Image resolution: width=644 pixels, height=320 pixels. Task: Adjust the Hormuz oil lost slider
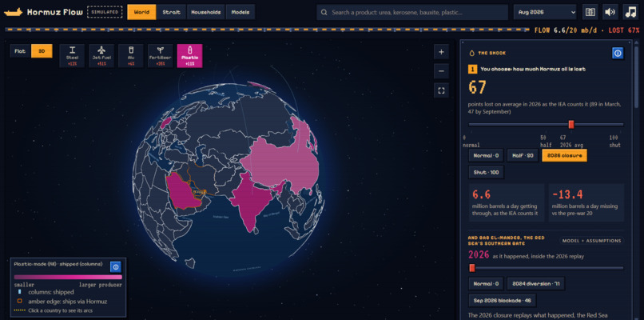pos(546,124)
